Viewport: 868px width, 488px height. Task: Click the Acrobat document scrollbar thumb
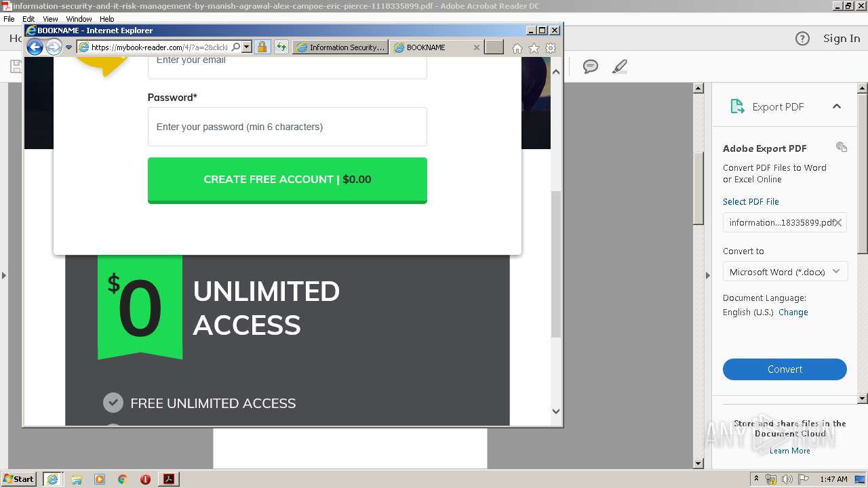click(698, 188)
